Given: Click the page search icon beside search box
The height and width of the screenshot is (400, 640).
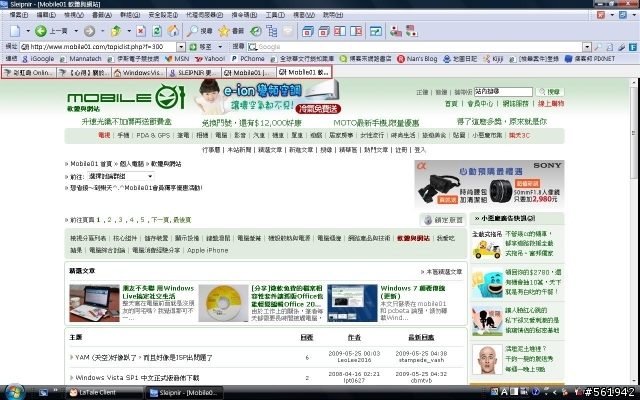Looking at the screenshot, I should (x=610, y=47).
